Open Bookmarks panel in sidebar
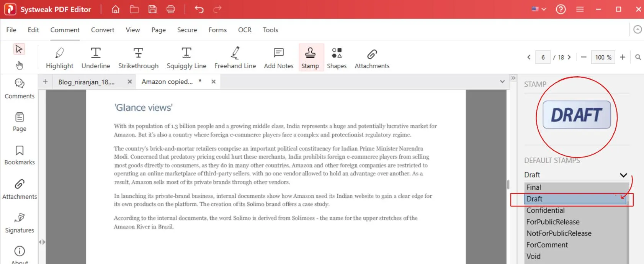This screenshot has width=644, height=264. (20, 155)
